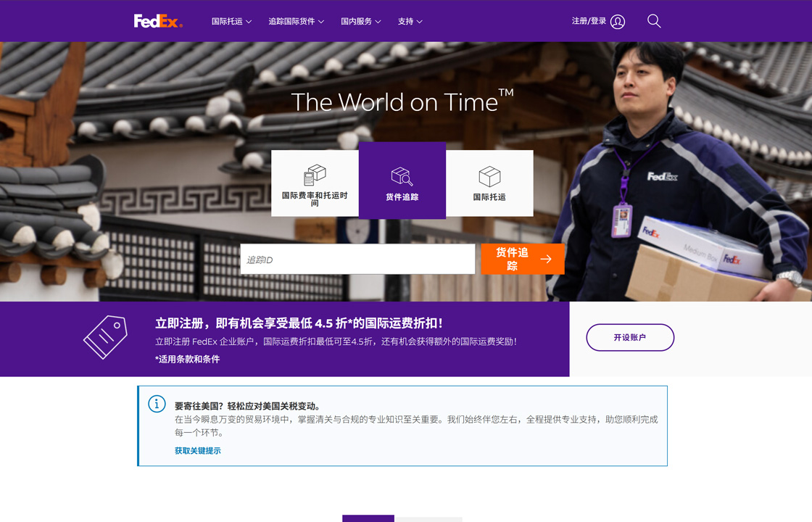Select the 国际托运 box tile

pos(489,183)
